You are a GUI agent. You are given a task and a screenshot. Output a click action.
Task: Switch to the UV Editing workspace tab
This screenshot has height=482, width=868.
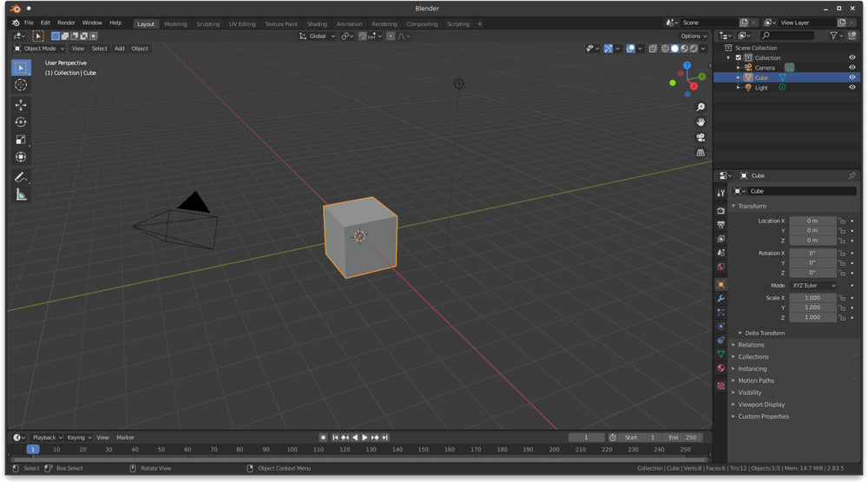242,24
